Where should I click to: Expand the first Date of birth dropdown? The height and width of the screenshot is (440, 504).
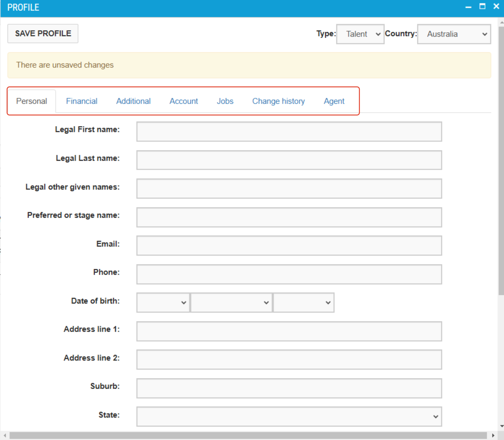(x=163, y=302)
